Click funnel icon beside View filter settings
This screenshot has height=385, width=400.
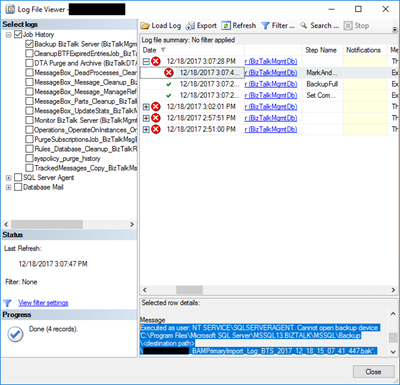[x=7, y=303]
